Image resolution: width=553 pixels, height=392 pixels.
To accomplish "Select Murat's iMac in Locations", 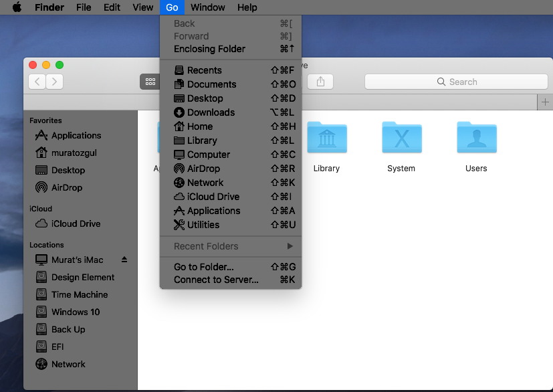I will click(x=78, y=260).
